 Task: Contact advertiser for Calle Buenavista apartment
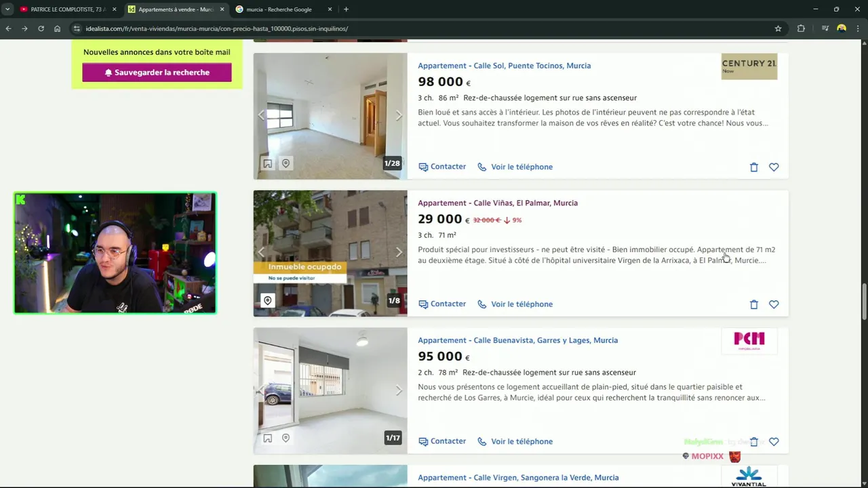(442, 441)
